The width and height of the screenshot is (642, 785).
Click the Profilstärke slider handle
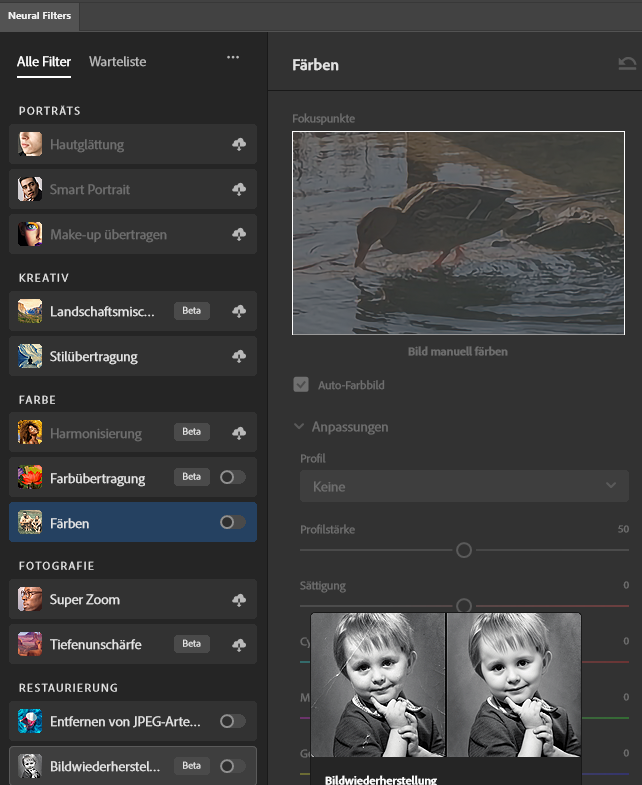pos(464,550)
